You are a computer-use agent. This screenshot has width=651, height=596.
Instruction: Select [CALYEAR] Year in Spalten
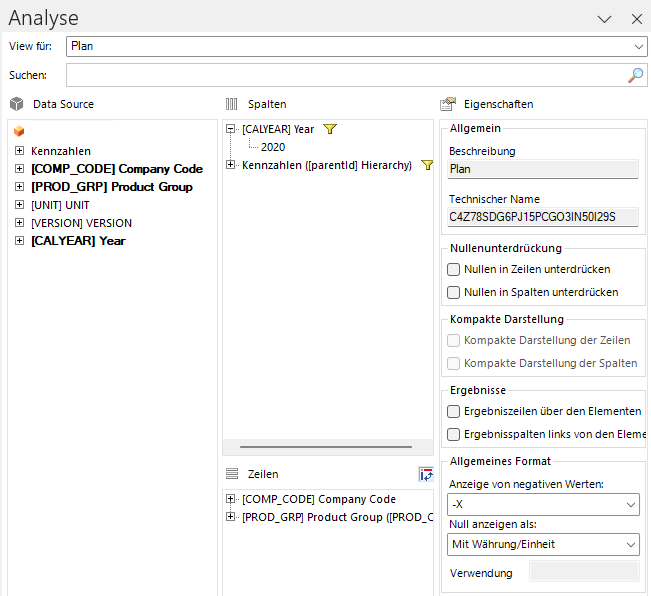click(x=278, y=129)
